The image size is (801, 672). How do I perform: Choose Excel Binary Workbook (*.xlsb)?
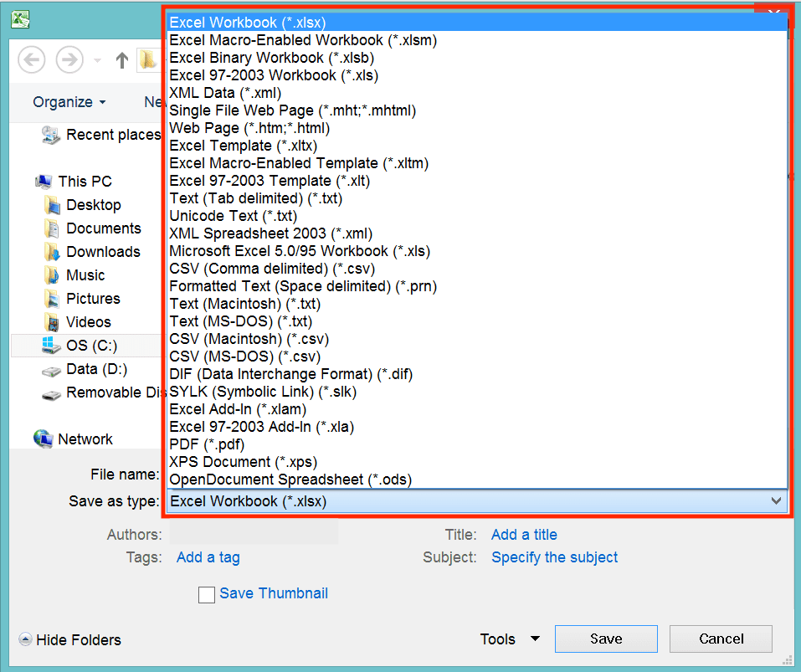point(477,58)
